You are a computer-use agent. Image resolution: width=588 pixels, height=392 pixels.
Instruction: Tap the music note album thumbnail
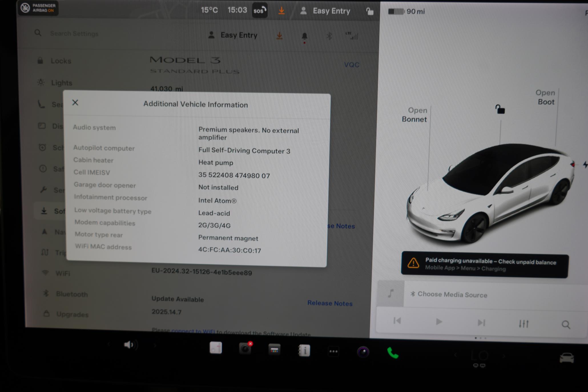390,294
